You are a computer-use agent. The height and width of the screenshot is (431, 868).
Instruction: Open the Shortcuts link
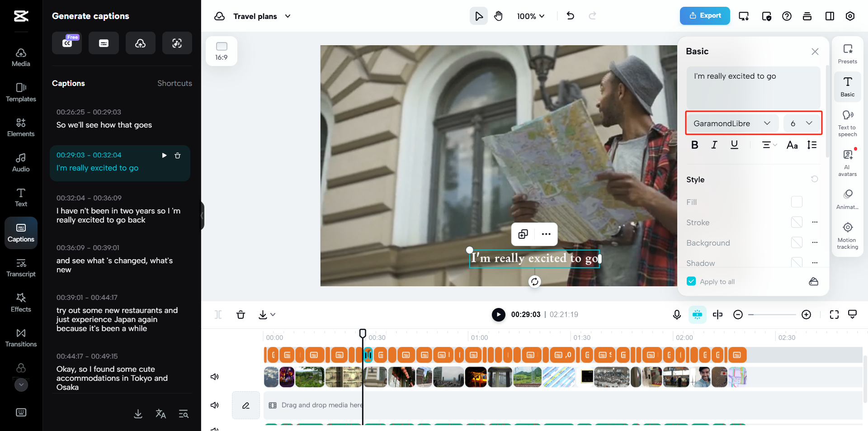(175, 83)
